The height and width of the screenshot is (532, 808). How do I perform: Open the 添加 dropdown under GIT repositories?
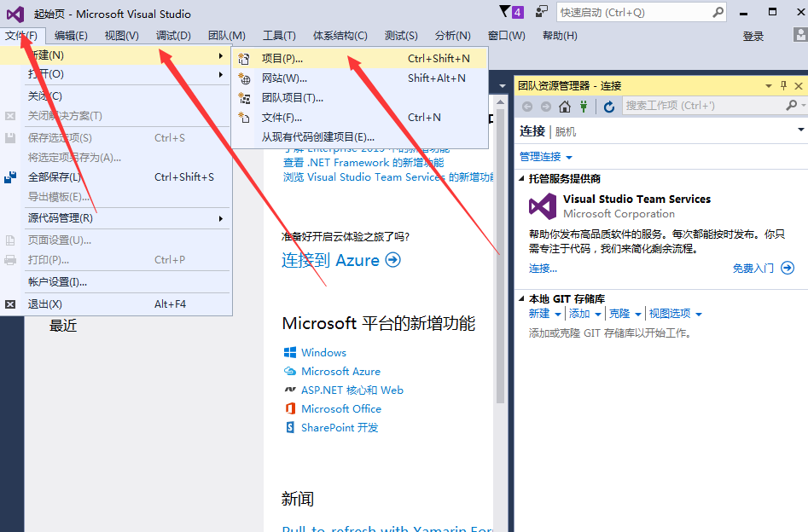pyautogui.click(x=598, y=314)
